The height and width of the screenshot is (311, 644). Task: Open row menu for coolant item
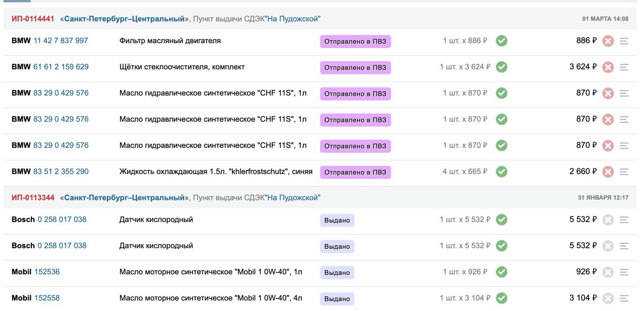[624, 172]
